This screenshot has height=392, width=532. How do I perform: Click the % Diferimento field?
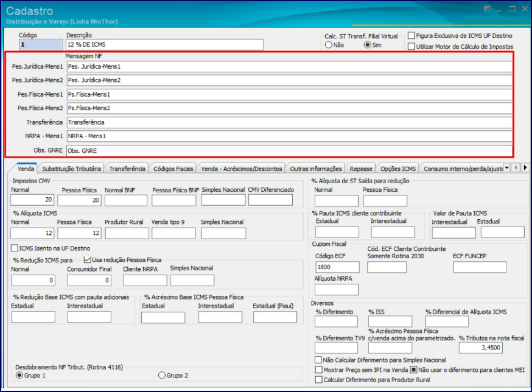(x=336, y=321)
